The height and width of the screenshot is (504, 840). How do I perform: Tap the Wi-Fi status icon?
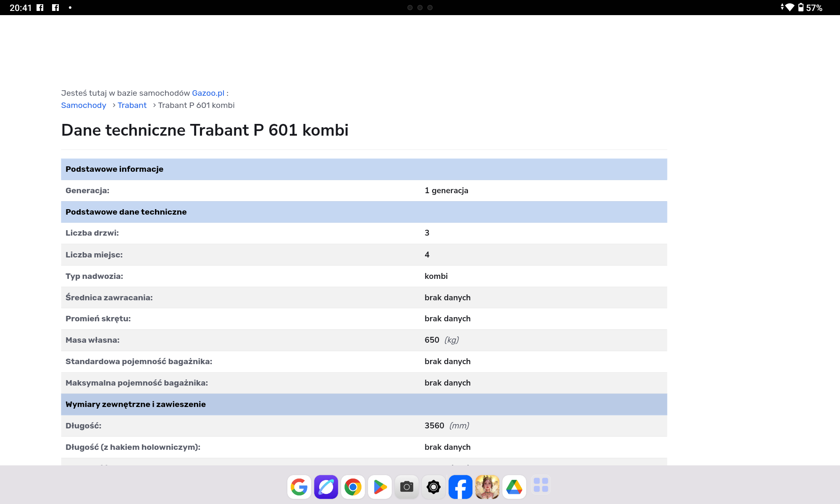tap(790, 8)
